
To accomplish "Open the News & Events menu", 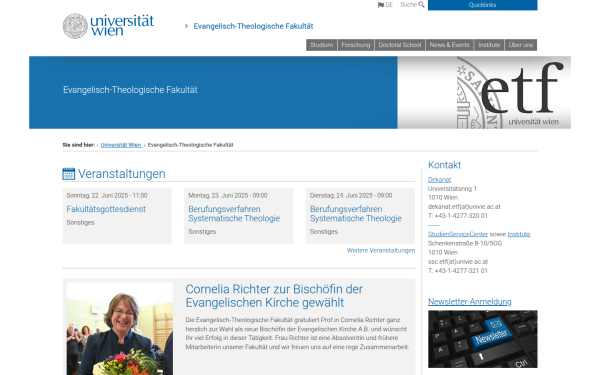I will 450,45.
